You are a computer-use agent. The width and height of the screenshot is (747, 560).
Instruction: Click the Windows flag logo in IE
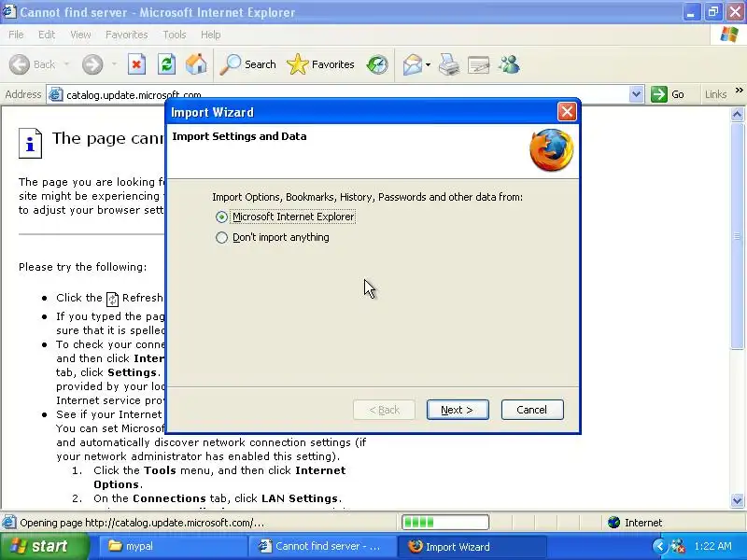(x=729, y=35)
